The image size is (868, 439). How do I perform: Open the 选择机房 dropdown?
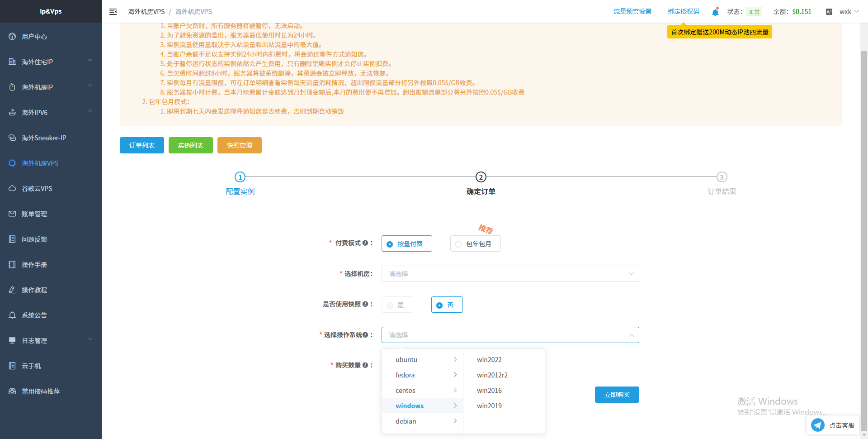coord(510,274)
